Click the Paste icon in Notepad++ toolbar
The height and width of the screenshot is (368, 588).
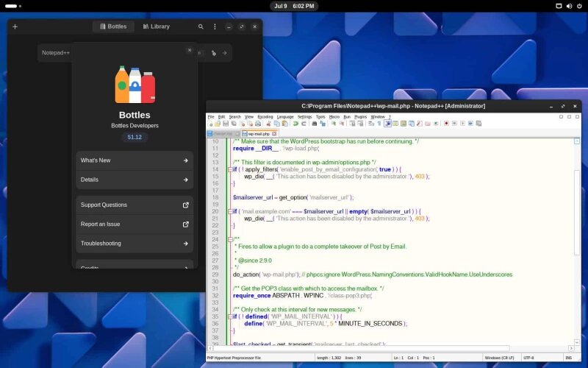click(x=284, y=123)
